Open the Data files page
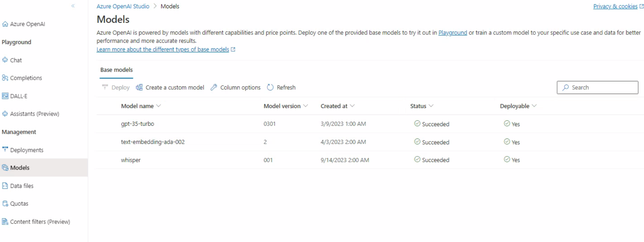The height and width of the screenshot is (242, 644). 22,186
